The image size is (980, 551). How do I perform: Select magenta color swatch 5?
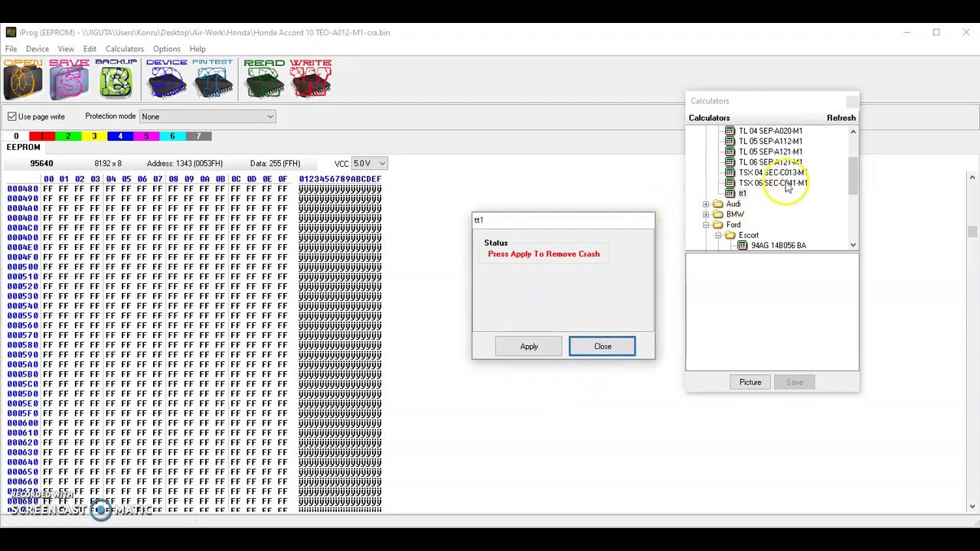145,136
